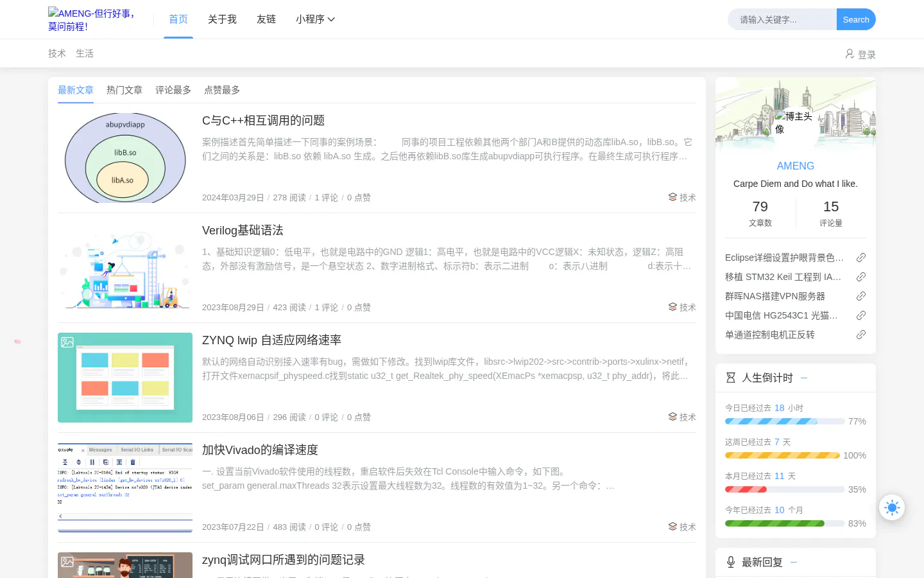This screenshot has height=578, width=924.
Task: Select the 最新文章 tab
Action: click(x=76, y=90)
